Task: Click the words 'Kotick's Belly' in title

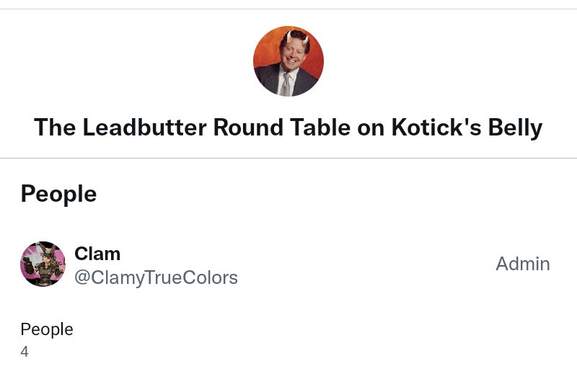Action: tap(467, 128)
